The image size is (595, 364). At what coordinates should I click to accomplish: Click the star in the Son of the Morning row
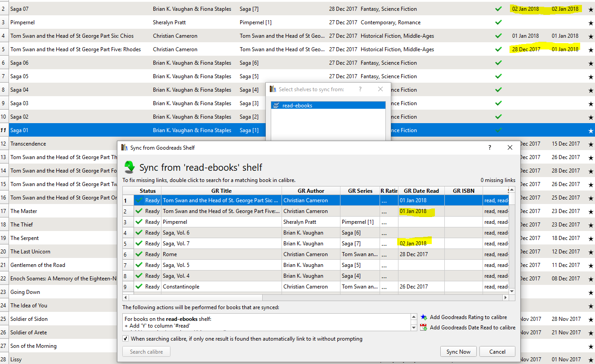click(591, 346)
